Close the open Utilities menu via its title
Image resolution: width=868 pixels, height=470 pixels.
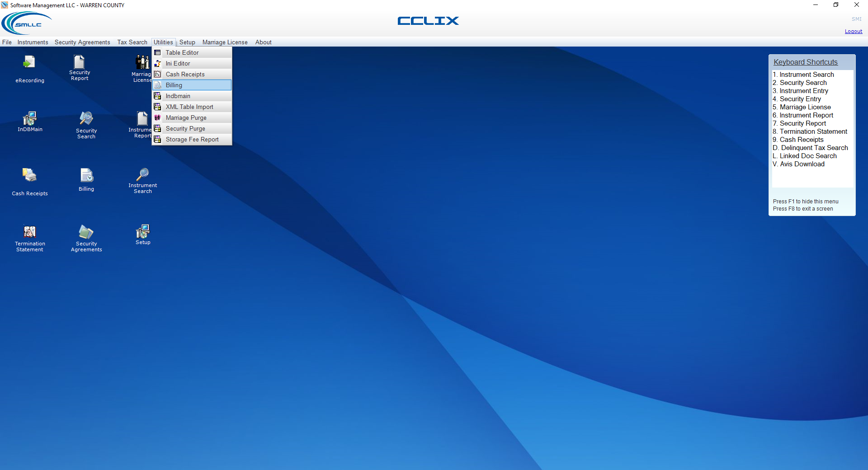(163, 42)
